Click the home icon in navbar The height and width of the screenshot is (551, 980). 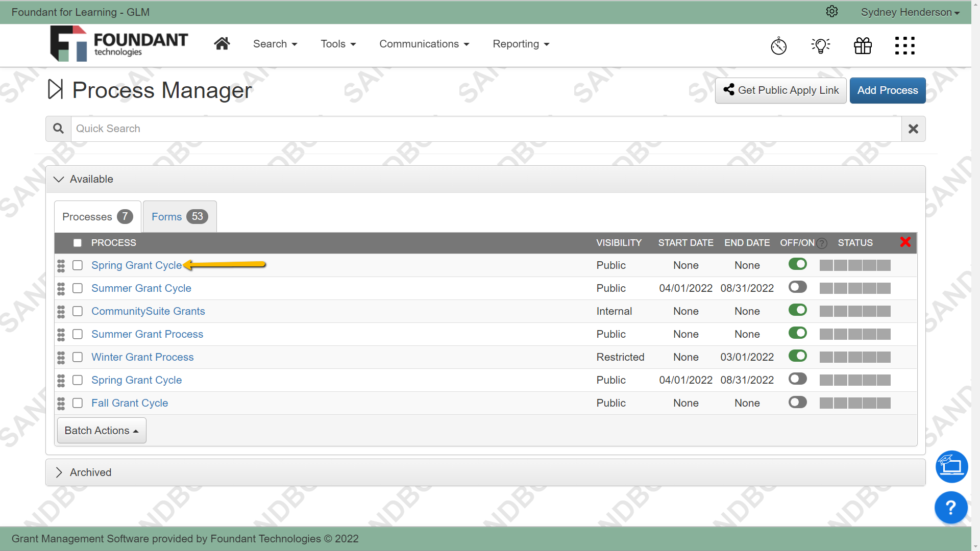pyautogui.click(x=222, y=44)
